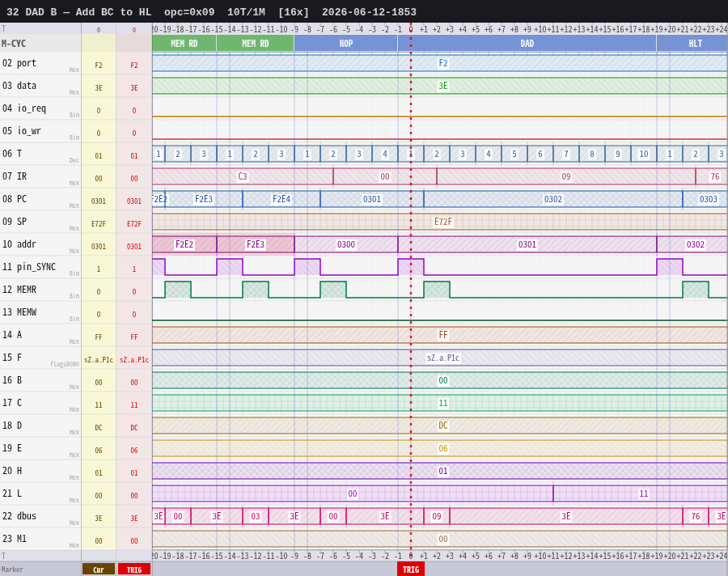The height and width of the screenshot is (576, 728).
Task: Click T-state 5 in DAD cycle
Action: (514, 154)
